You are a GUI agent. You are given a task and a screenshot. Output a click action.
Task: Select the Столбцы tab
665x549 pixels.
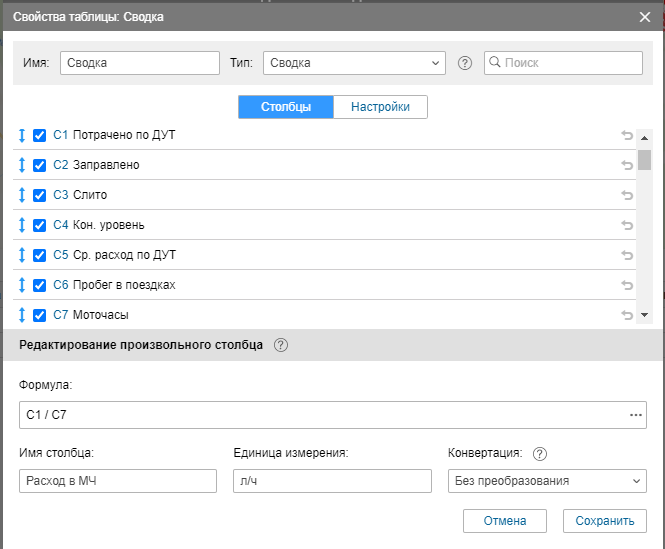point(286,107)
